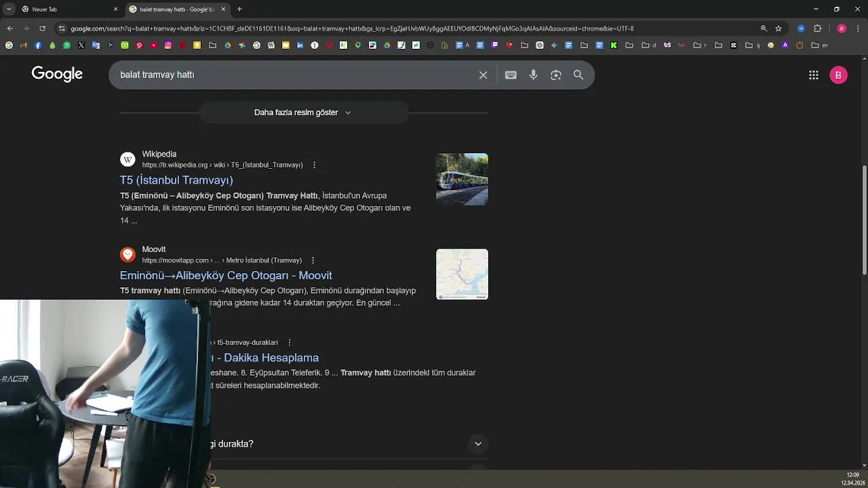Open the X (Twitter) bookmark
This screenshot has width=868, height=488.
[81, 45]
